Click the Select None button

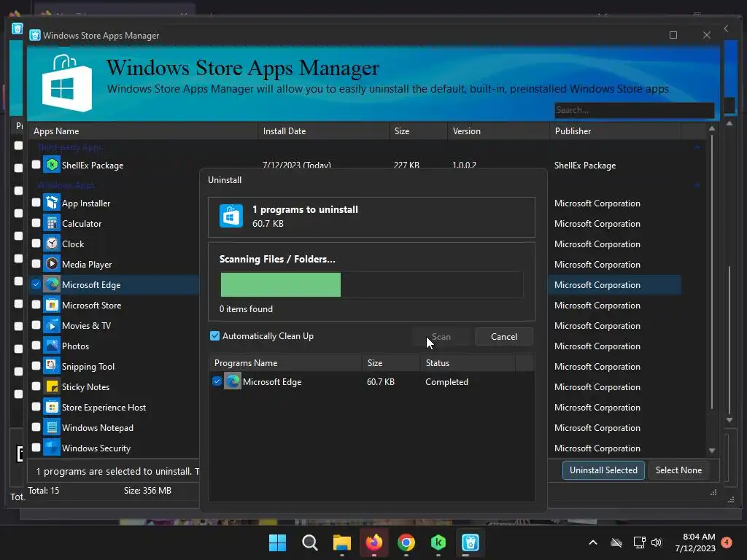tap(678, 470)
